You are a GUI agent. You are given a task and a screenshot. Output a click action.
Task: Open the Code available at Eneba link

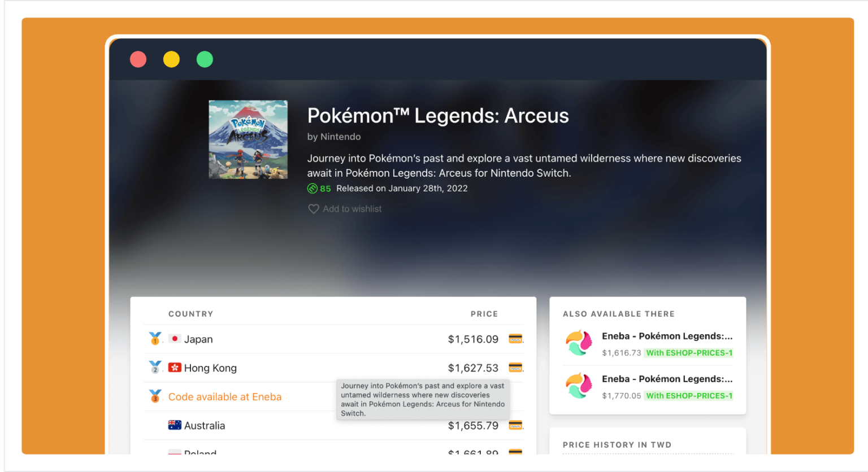224,396
